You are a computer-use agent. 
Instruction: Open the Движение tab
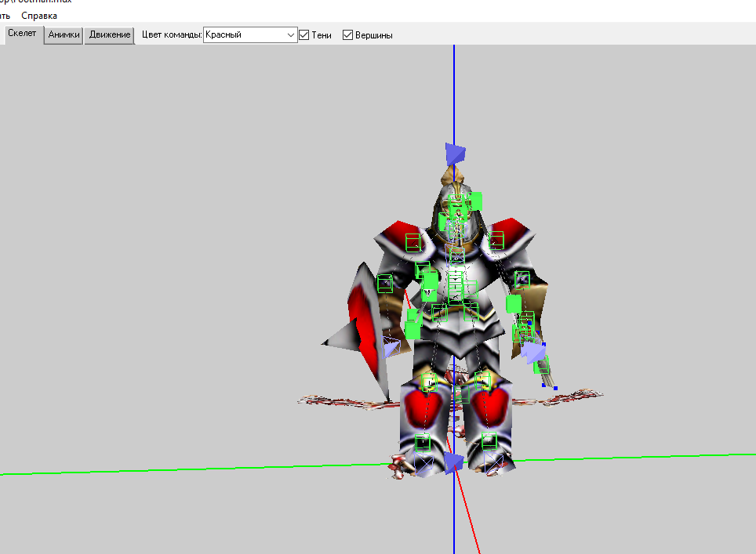click(x=110, y=35)
